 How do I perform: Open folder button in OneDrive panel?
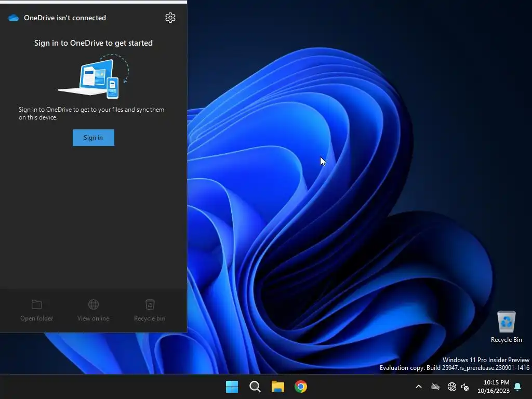pyautogui.click(x=37, y=311)
